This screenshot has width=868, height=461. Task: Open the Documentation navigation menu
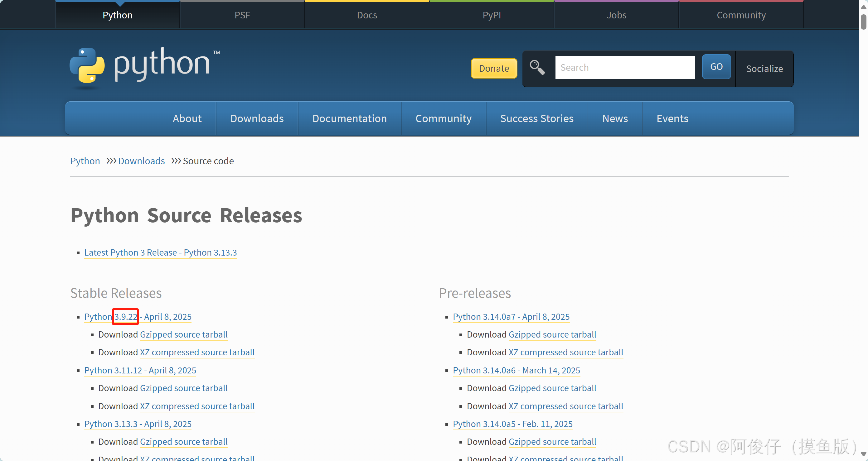(x=349, y=118)
